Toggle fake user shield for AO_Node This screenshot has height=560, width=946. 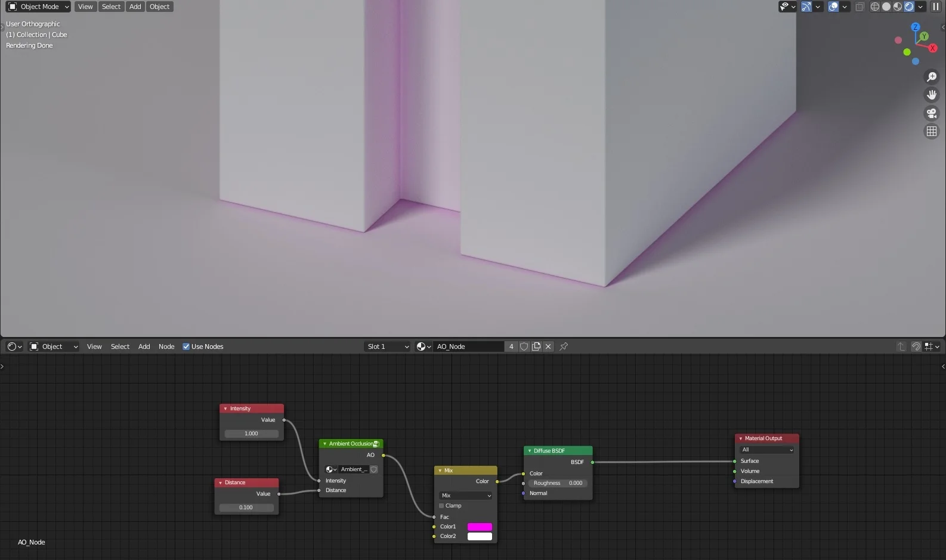point(524,346)
